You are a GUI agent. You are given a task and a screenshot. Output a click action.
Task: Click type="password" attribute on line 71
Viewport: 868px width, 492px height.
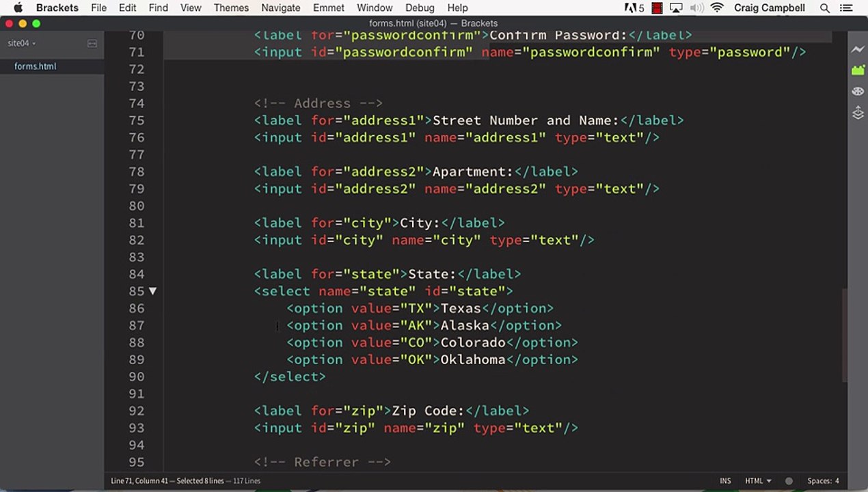[x=729, y=52]
